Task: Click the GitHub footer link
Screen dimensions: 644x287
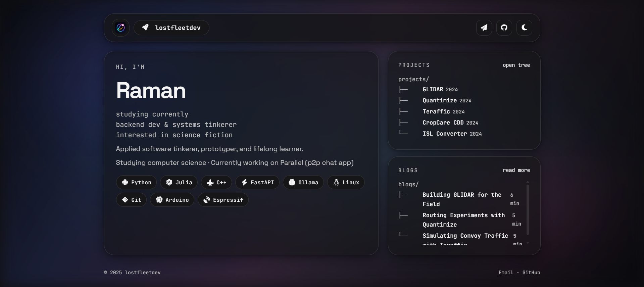Action: point(531,273)
